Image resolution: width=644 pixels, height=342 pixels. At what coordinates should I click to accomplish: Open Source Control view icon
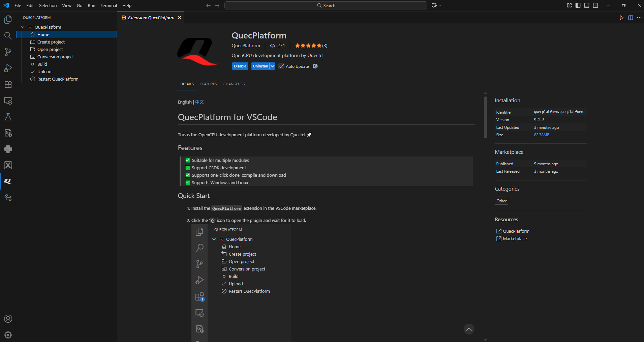8,52
